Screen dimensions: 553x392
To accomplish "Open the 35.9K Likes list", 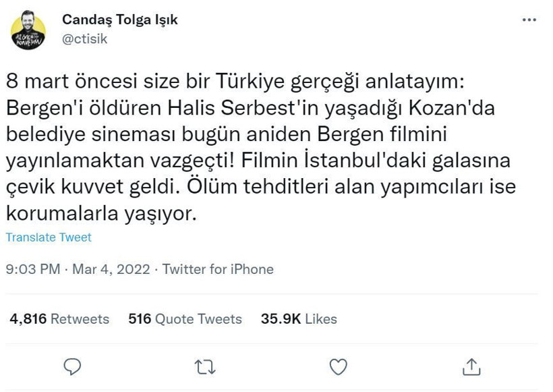I will [x=297, y=320].
